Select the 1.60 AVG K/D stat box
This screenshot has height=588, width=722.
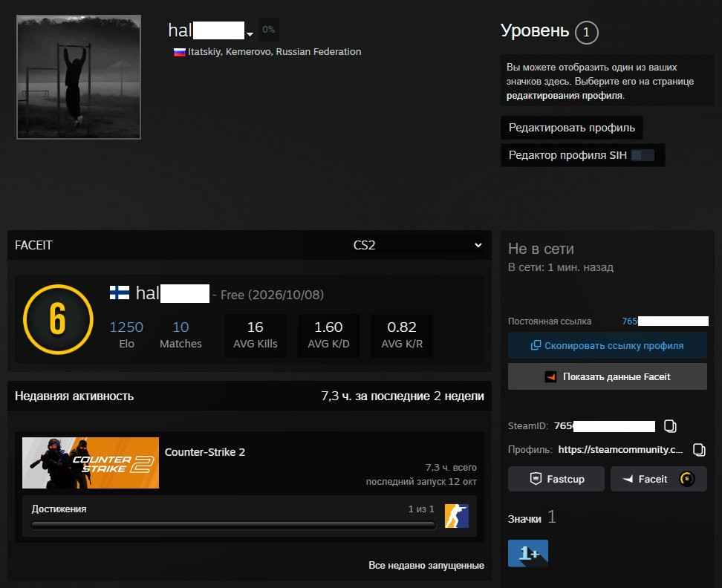(328, 336)
